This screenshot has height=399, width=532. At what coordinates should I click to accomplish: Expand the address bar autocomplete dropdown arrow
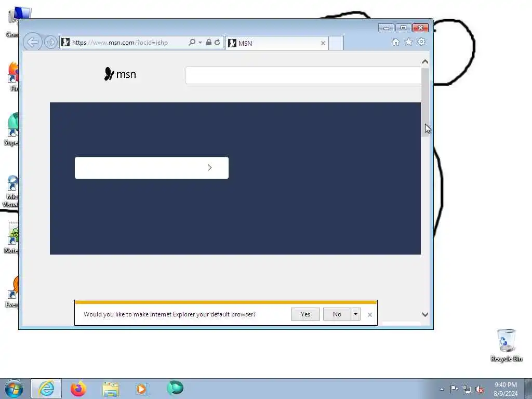(200, 43)
